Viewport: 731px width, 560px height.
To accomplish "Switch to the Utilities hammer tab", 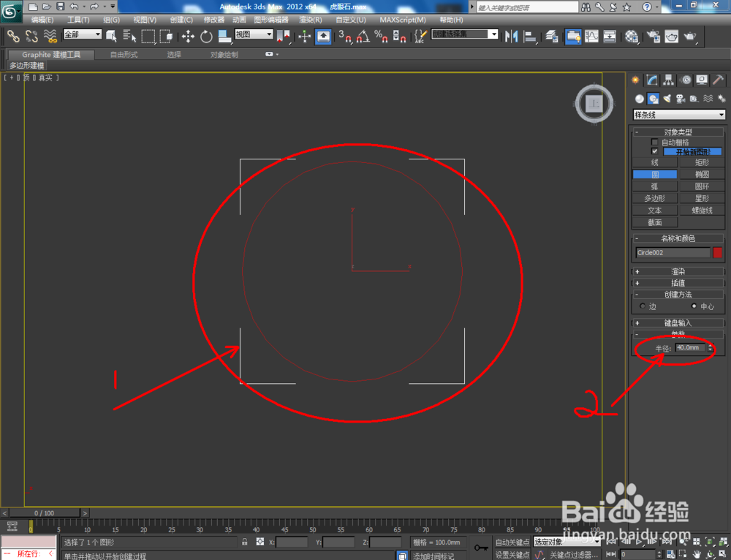I will (718, 80).
